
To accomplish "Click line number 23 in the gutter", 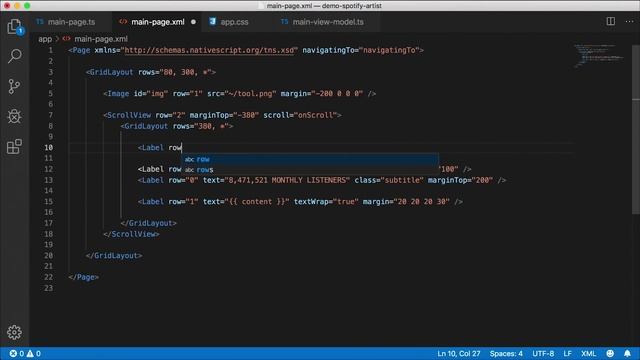I will coord(49,288).
